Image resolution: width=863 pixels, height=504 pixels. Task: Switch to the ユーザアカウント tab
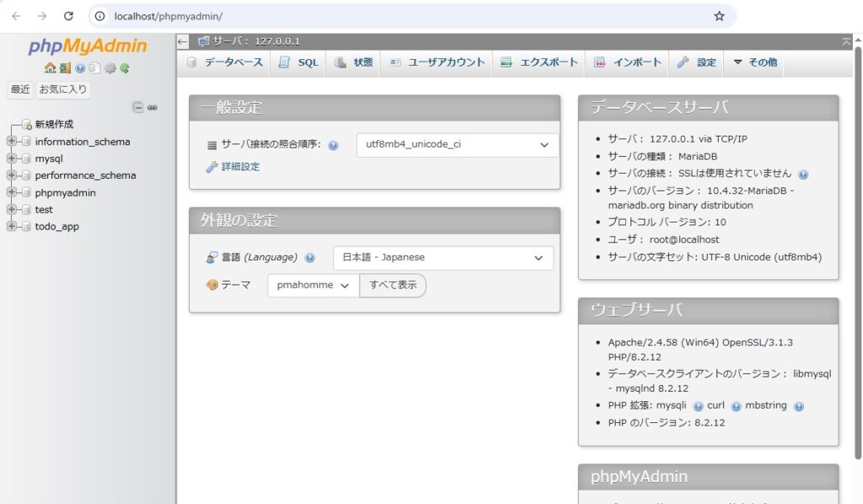(x=437, y=62)
